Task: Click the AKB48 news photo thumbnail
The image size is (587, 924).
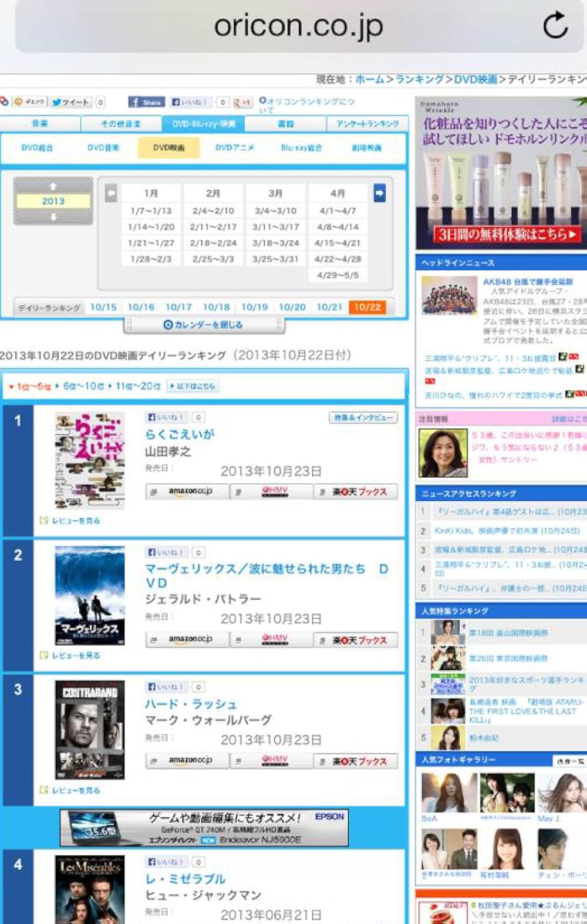Action: [x=449, y=295]
